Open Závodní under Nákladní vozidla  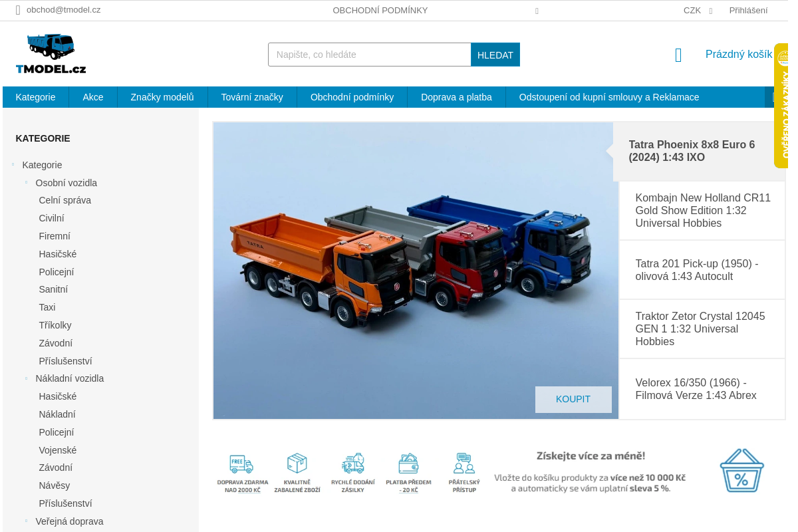point(56,467)
